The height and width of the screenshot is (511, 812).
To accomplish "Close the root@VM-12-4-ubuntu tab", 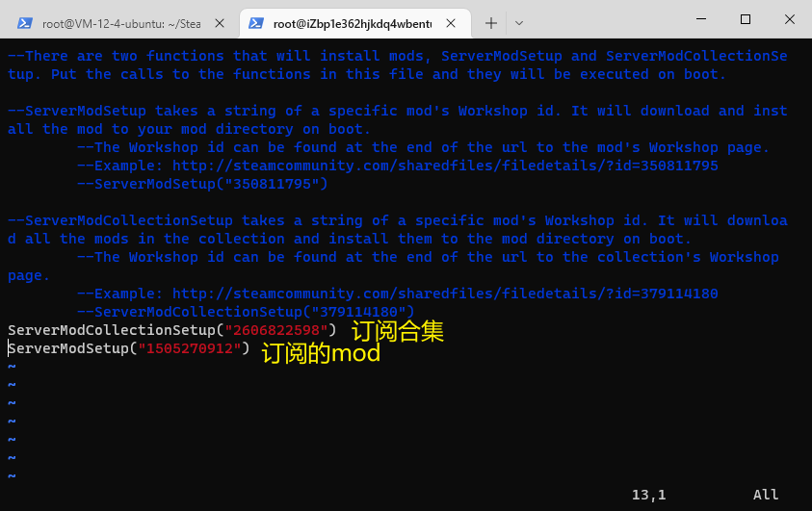I will 220,23.
